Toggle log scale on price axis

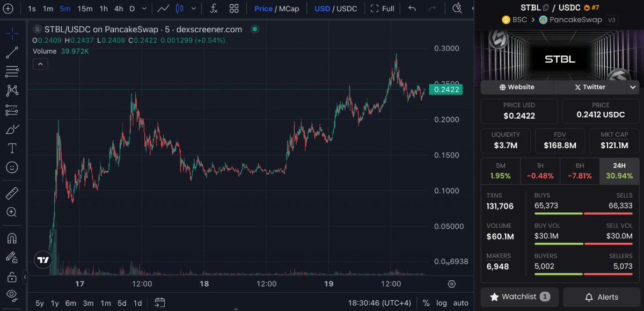click(441, 303)
